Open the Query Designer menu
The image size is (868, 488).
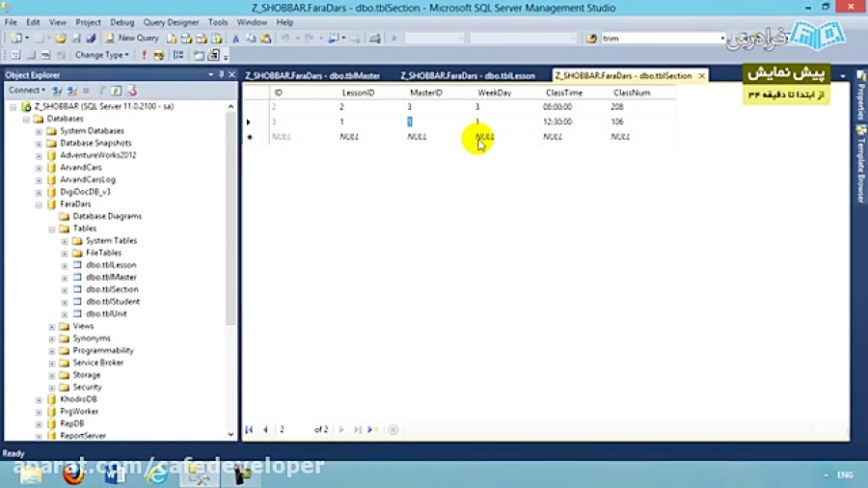click(171, 22)
